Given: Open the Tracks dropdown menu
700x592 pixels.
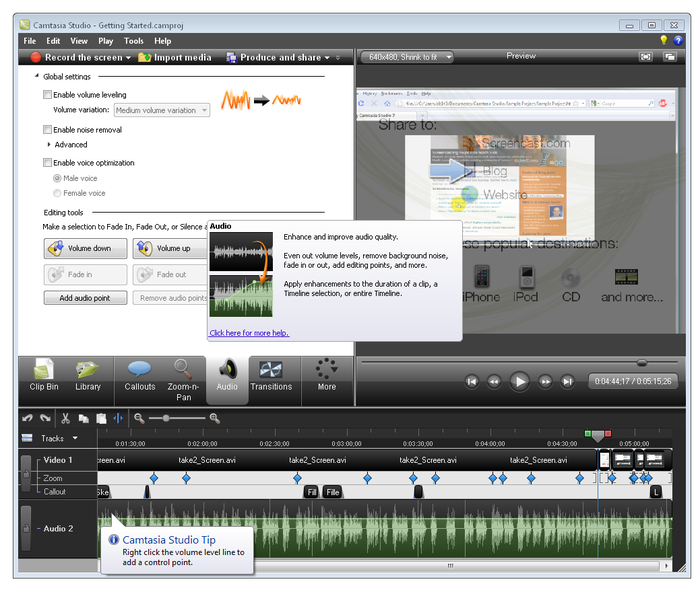Looking at the screenshot, I should 75,438.
